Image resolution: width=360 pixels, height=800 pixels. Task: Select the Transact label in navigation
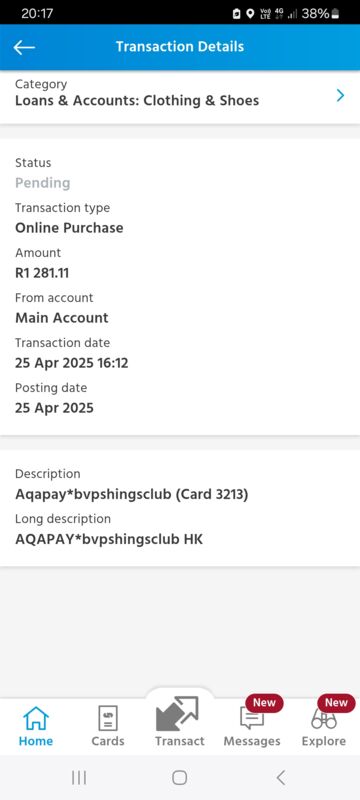click(179, 741)
